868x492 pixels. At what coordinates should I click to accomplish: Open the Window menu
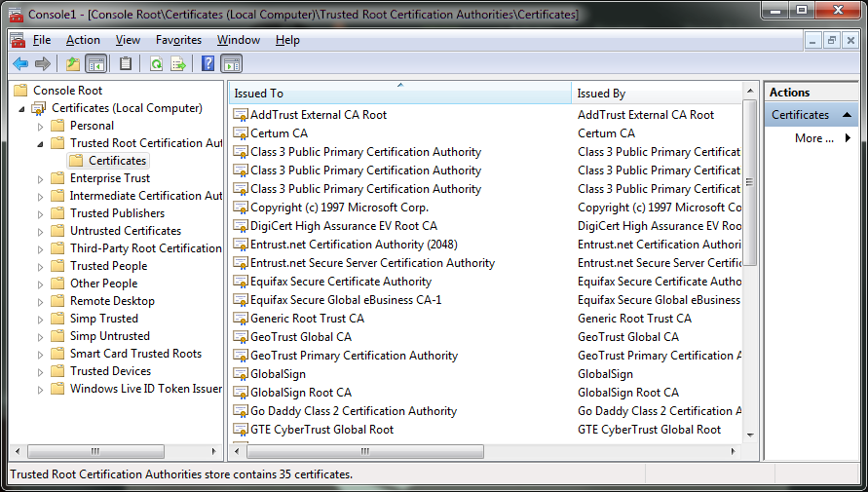[x=239, y=40]
